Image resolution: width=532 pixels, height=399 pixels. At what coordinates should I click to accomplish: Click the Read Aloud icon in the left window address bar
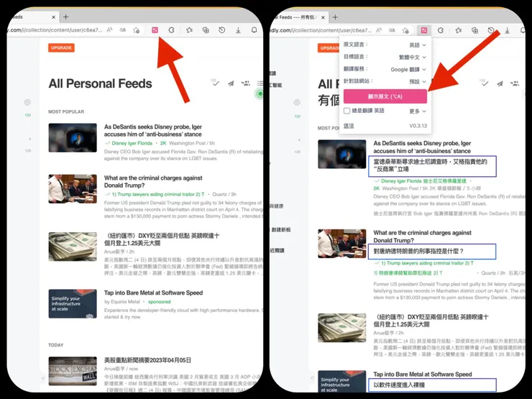coord(109,30)
